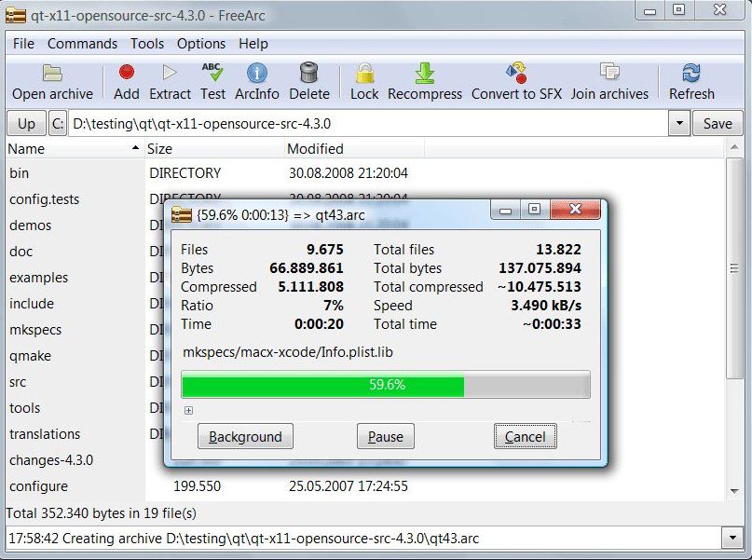The image size is (752, 560).
Task: Click the Ratio value 7%
Action: click(x=334, y=306)
